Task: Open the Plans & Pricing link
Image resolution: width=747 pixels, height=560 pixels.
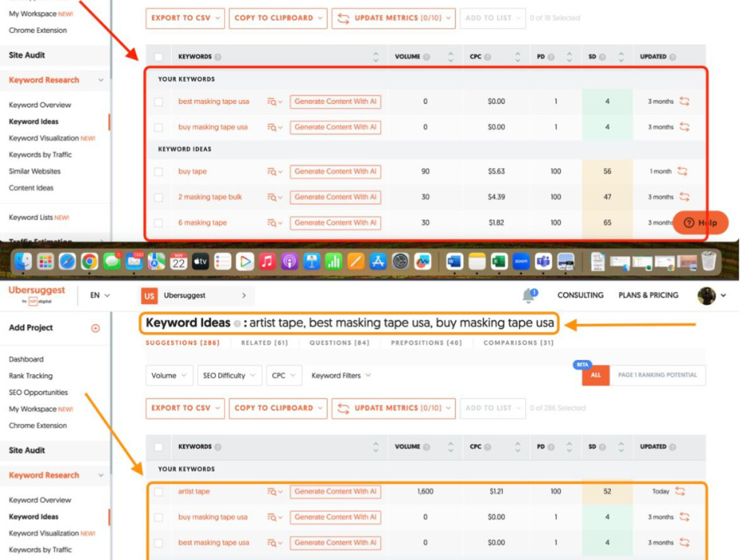Action: (648, 295)
